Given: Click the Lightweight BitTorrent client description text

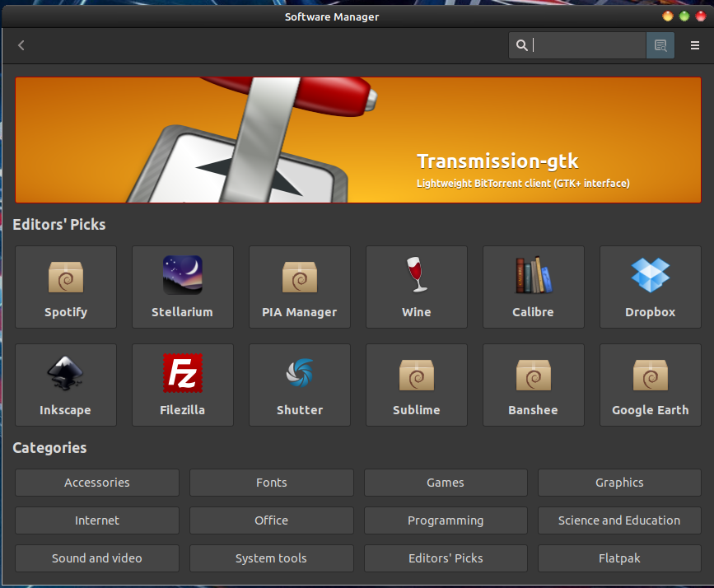Looking at the screenshot, I should pyautogui.click(x=523, y=183).
